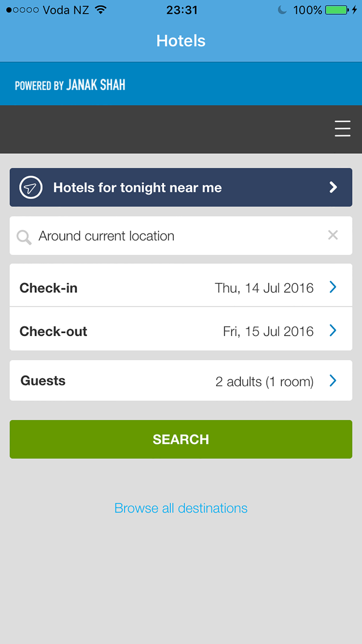This screenshot has height=644, width=362.
Task: Tap the white chevron on tonight banner
Action: click(333, 187)
